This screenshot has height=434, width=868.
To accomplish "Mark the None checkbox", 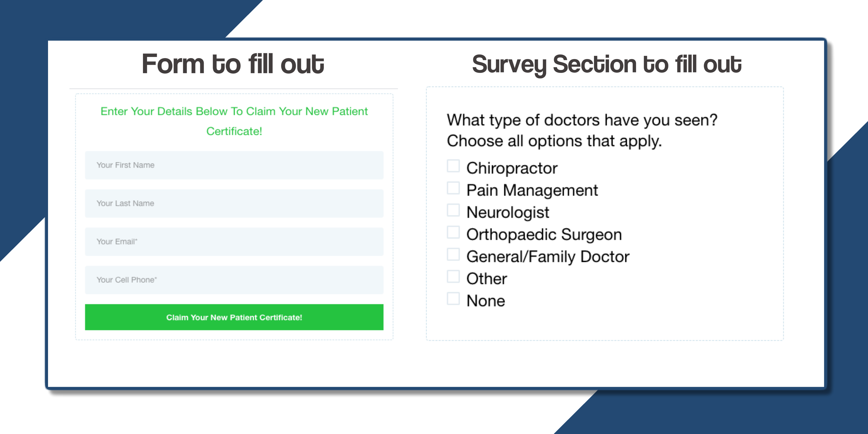I will (453, 299).
